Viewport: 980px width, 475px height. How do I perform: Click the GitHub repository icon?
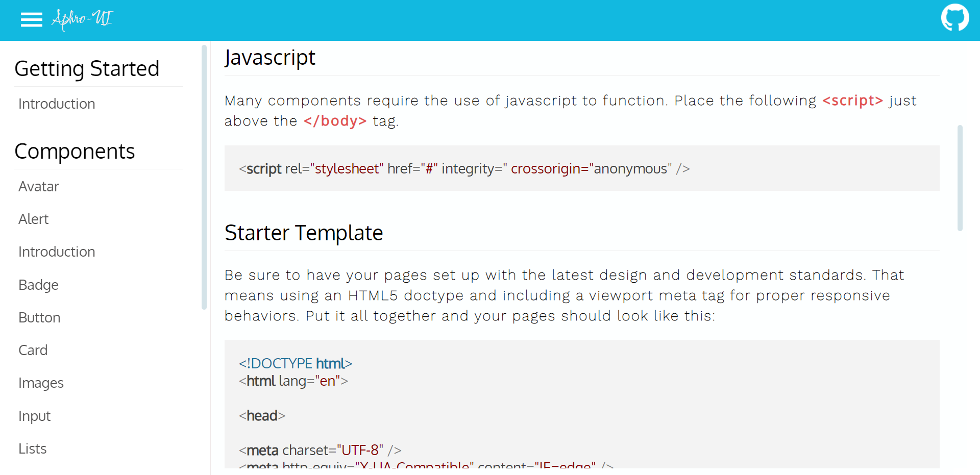click(x=955, y=17)
